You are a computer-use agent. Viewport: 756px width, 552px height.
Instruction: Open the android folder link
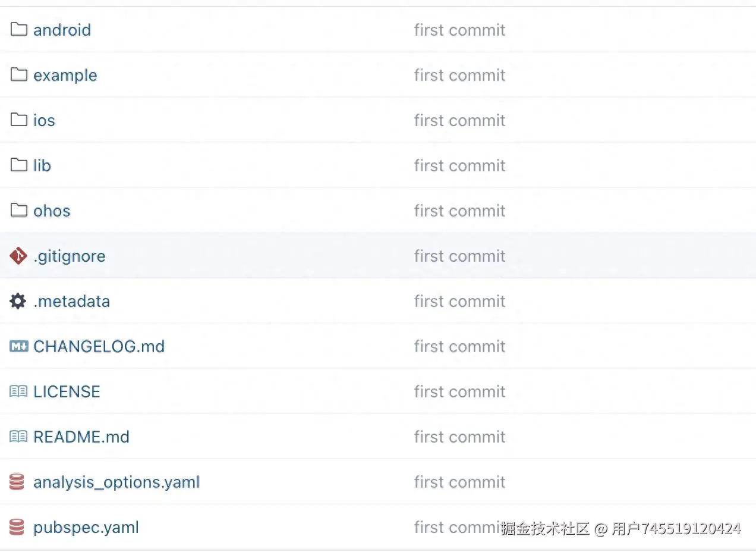pyautogui.click(x=62, y=30)
